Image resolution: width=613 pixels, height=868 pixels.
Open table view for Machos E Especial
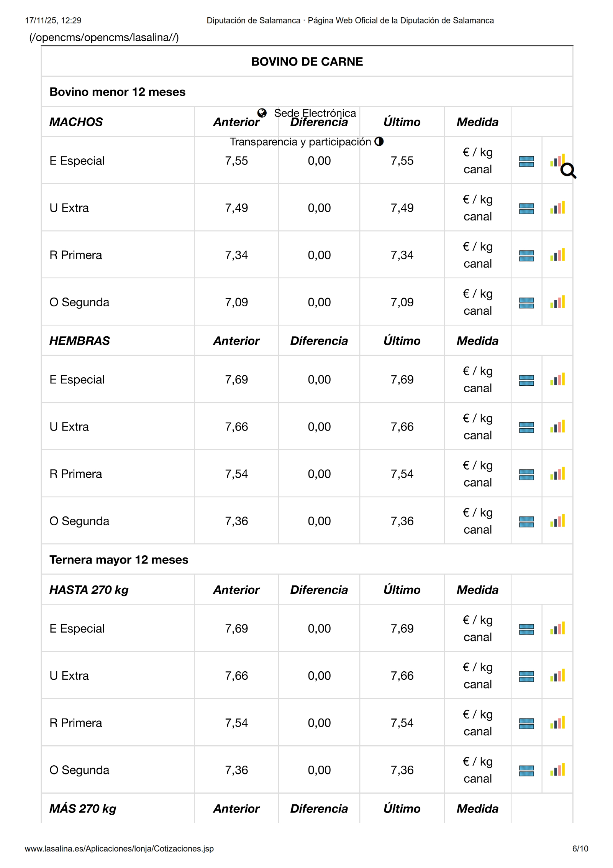[x=526, y=161]
